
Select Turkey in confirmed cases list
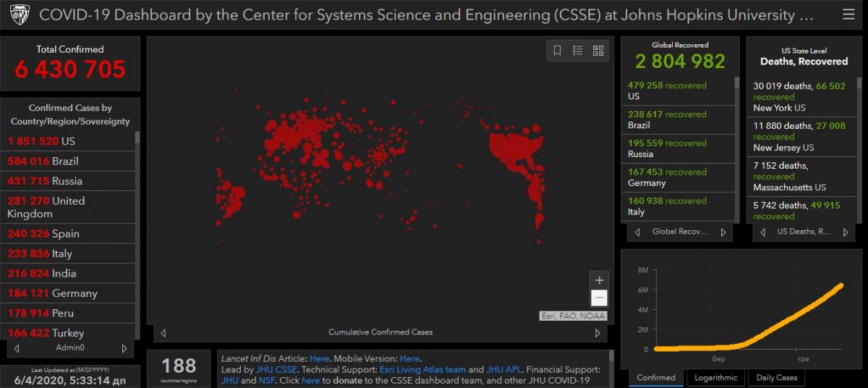tap(68, 332)
